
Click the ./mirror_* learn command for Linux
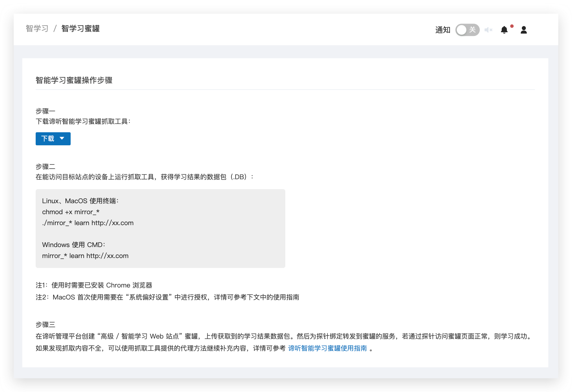pyautogui.click(x=88, y=223)
